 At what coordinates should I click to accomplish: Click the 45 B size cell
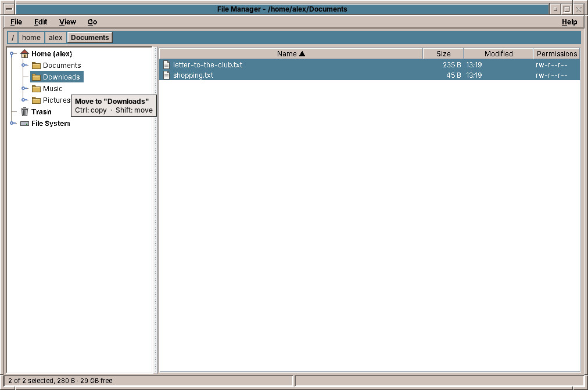pos(454,75)
